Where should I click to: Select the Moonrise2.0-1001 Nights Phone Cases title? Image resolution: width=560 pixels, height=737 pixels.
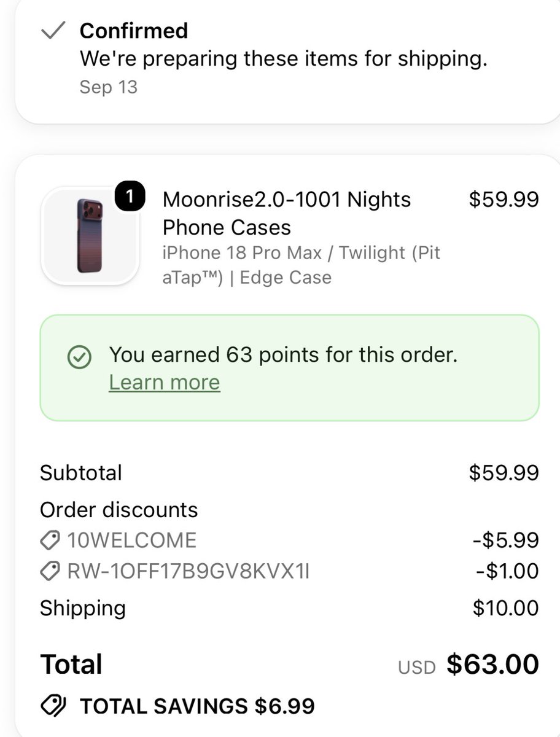pyautogui.click(x=287, y=213)
